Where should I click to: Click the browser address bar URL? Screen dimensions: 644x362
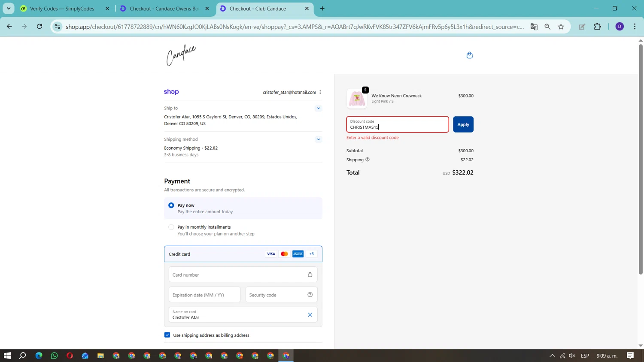click(295, 27)
